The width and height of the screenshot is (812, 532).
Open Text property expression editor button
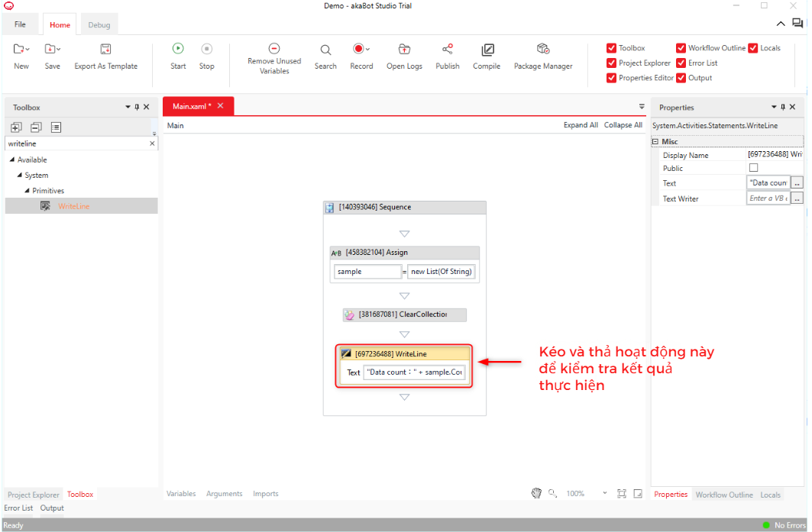797,182
